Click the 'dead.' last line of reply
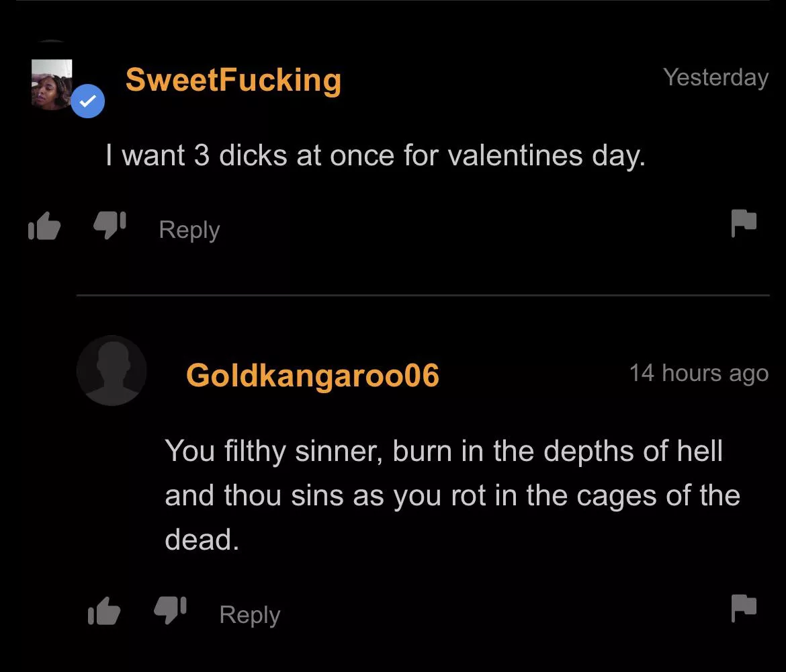The width and height of the screenshot is (786, 672). tap(202, 539)
